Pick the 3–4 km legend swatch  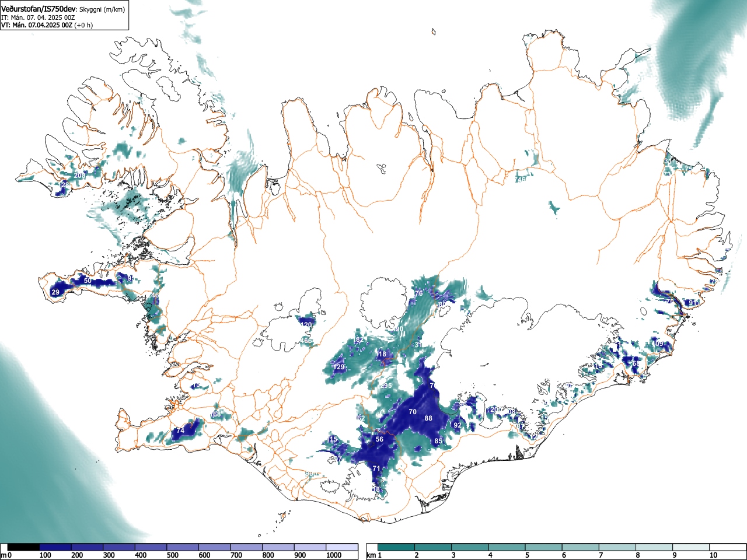coord(471,547)
